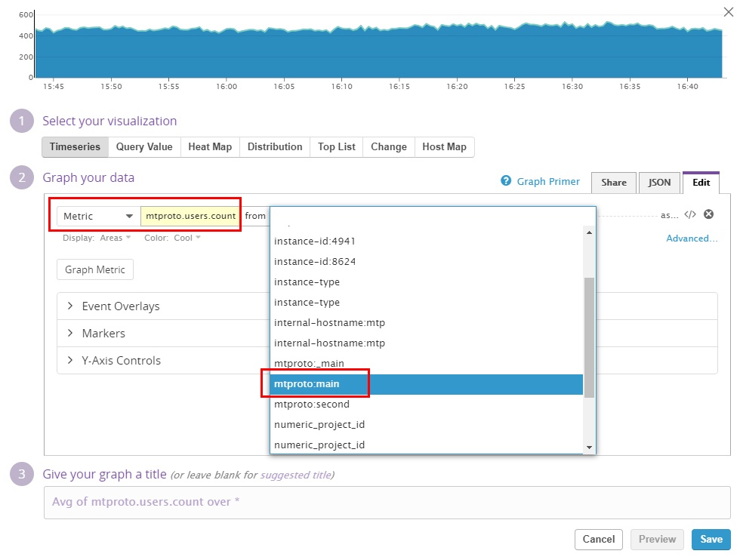740x560 pixels.
Task: Click the Cancel button
Action: click(598, 539)
